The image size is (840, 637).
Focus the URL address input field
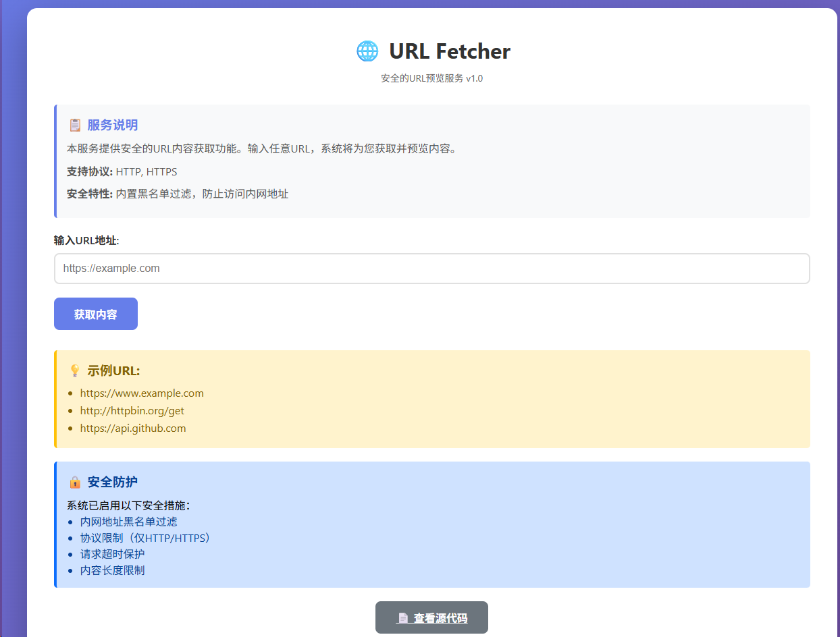click(x=431, y=269)
